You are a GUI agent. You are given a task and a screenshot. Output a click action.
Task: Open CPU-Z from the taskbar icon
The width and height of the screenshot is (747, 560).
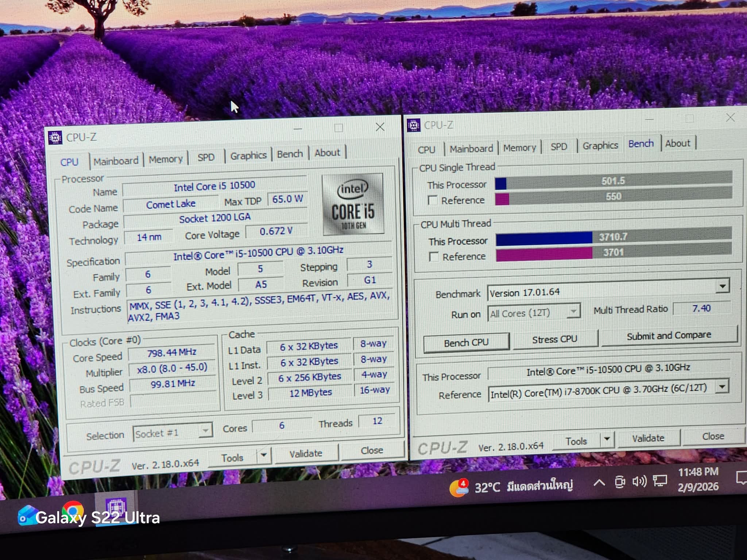116,507
